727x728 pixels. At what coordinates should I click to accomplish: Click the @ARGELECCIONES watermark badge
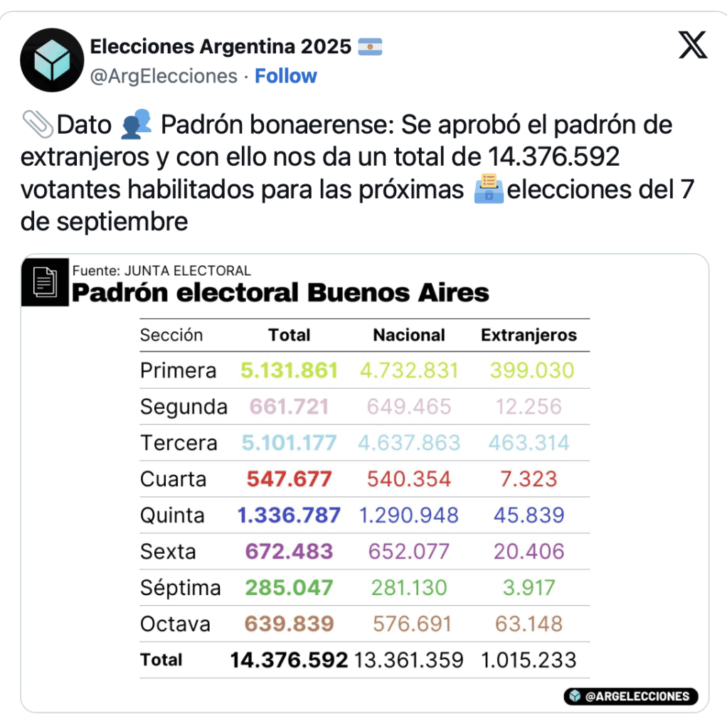tap(630, 696)
